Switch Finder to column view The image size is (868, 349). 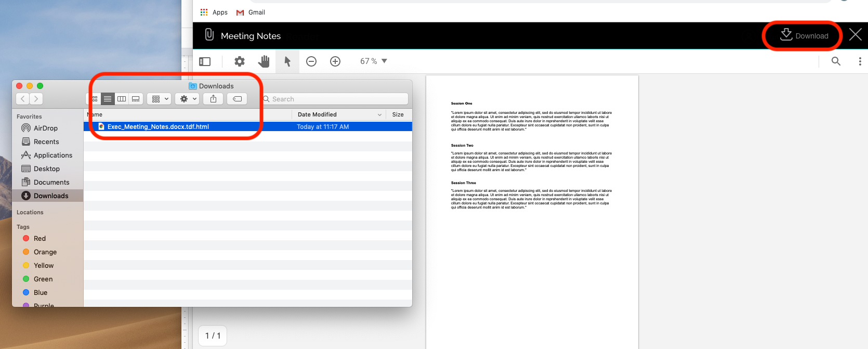[x=122, y=99]
